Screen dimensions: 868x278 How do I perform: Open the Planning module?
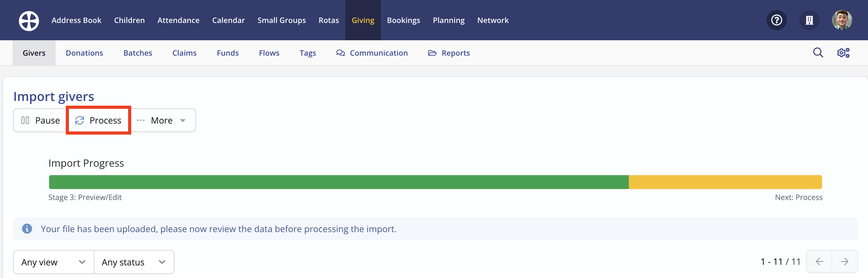448,20
